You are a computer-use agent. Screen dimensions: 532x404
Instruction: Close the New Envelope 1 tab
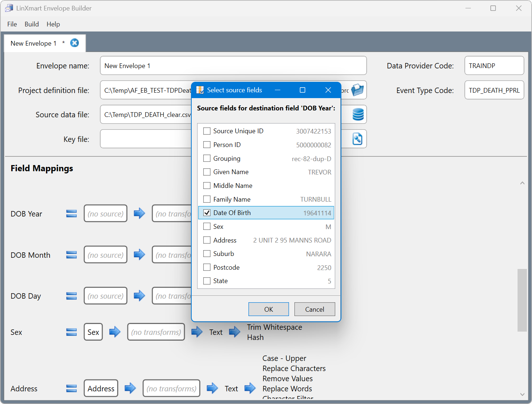click(x=75, y=43)
